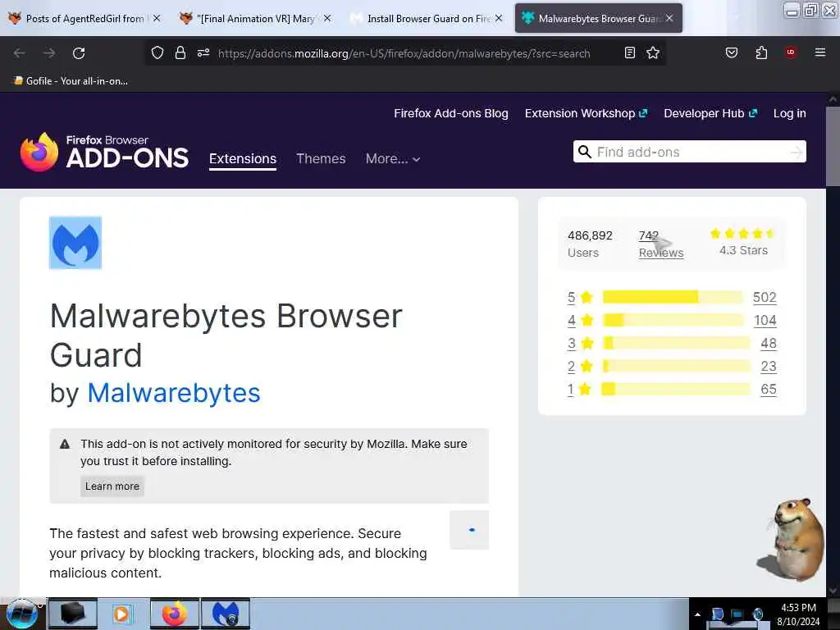Open the 742 Reviews link
Viewport: 840px width, 630px height.
point(661,244)
